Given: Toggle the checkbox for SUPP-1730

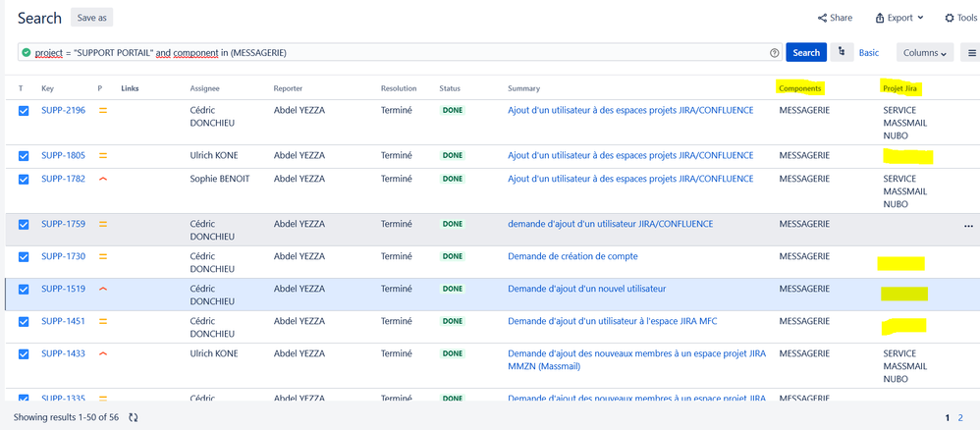Looking at the screenshot, I should [24, 257].
